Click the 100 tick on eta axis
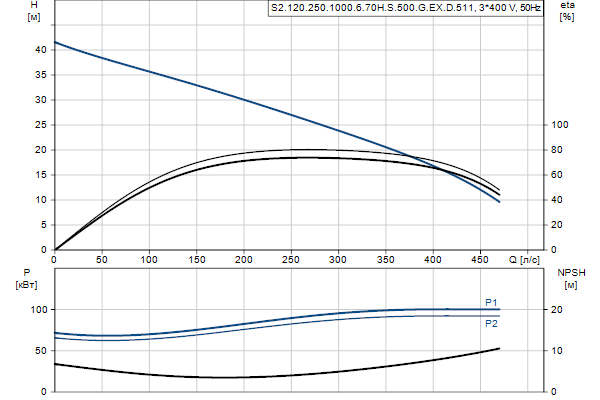The image size is (600, 400). point(562,125)
